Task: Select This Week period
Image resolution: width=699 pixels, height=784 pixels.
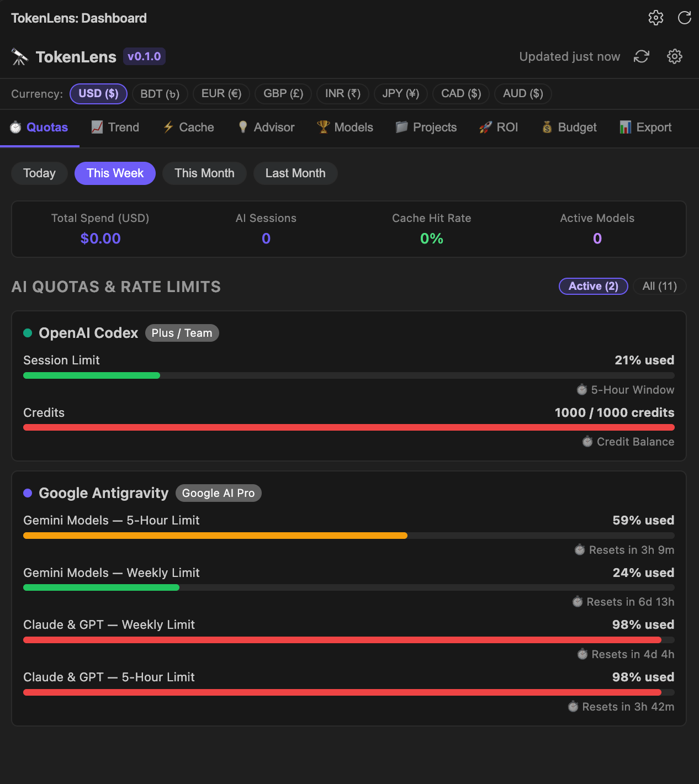Action: coord(115,173)
